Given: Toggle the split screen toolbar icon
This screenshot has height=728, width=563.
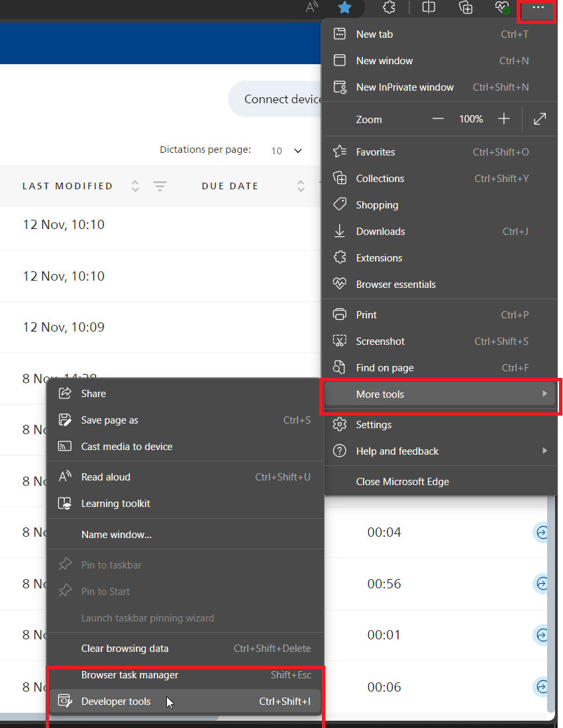Looking at the screenshot, I should tap(429, 7).
